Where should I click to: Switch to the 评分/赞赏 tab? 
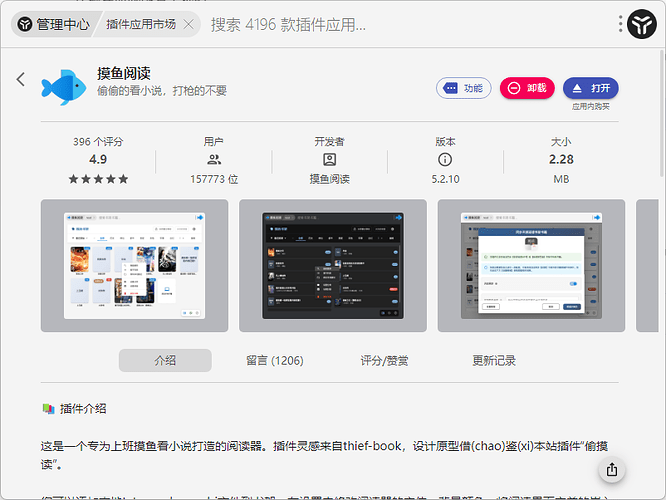(x=384, y=361)
